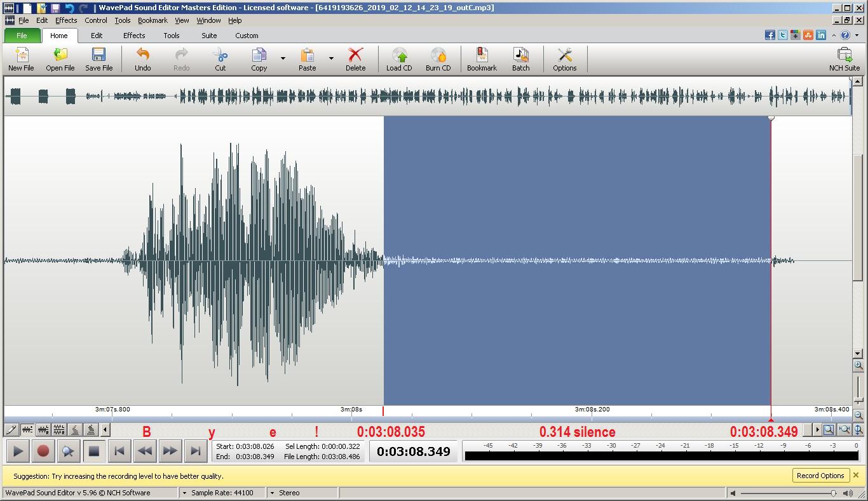This screenshot has width=868, height=501.
Task: Click the vertical zoom out magnifier
Action: click(858, 415)
